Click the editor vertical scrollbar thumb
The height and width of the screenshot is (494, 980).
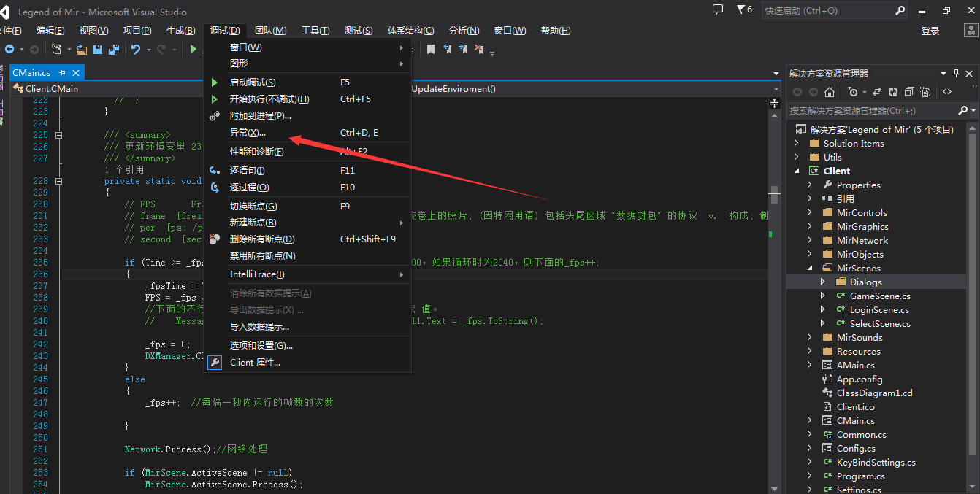775,196
